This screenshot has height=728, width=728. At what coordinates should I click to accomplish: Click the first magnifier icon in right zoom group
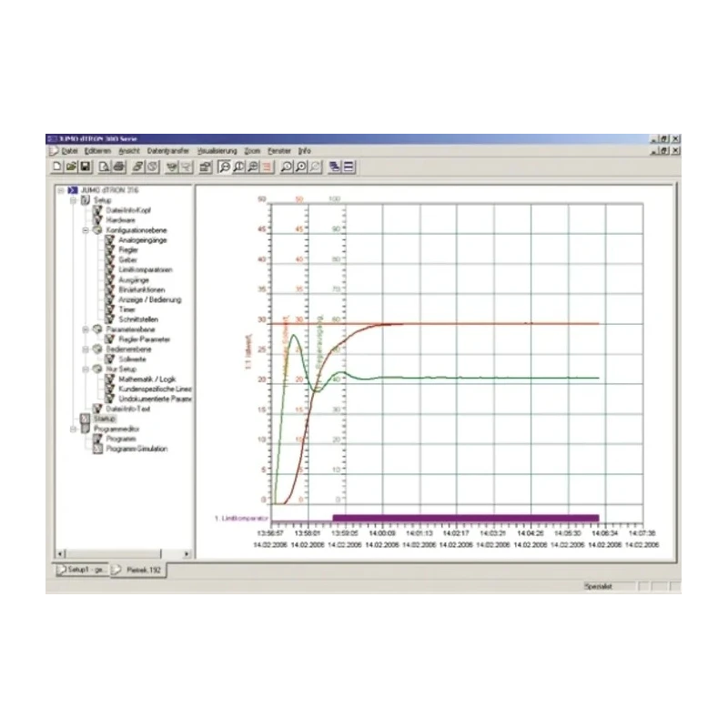tap(287, 167)
